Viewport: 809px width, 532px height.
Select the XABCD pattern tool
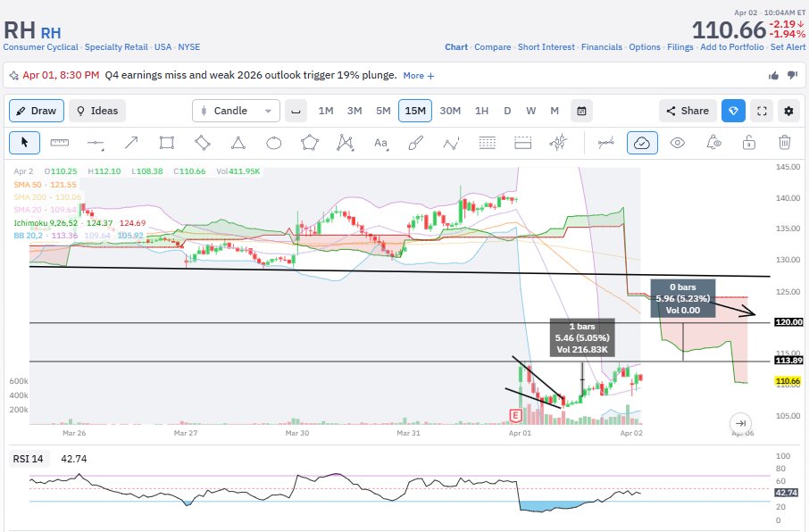point(345,143)
